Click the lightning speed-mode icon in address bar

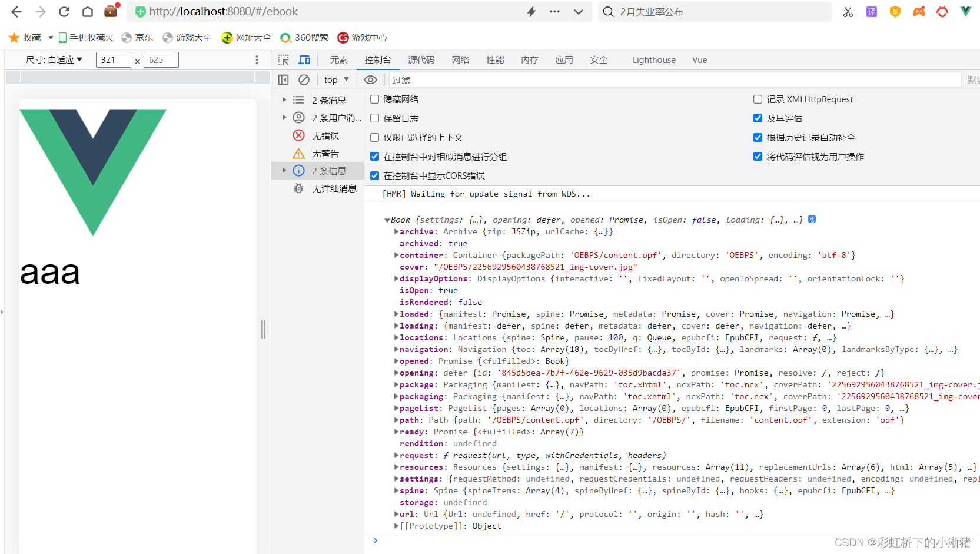point(531,12)
